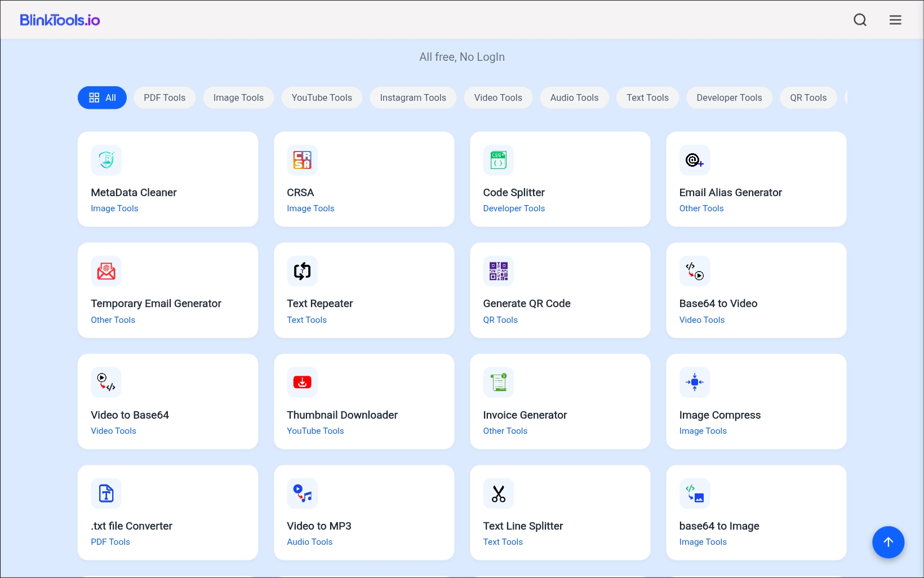Screen dimensions: 924x578
Task: Click Other Tools label under Temporary Email Generator
Action: 113,320
